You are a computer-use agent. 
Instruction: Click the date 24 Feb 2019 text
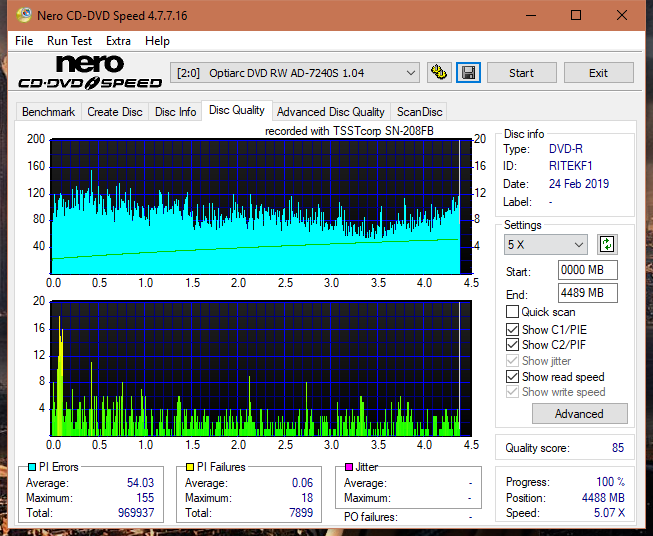pos(578,184)
